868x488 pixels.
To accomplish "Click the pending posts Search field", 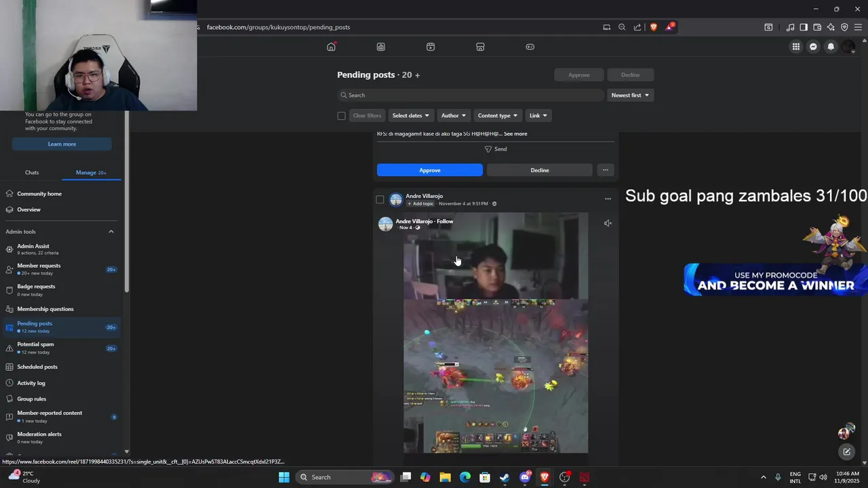I will [470, 96].
